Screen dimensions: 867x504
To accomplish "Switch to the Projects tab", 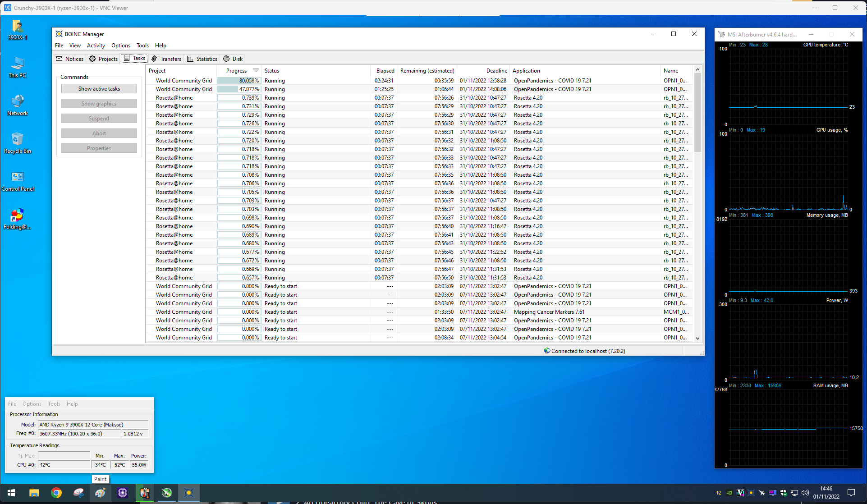I will [104, 59].
